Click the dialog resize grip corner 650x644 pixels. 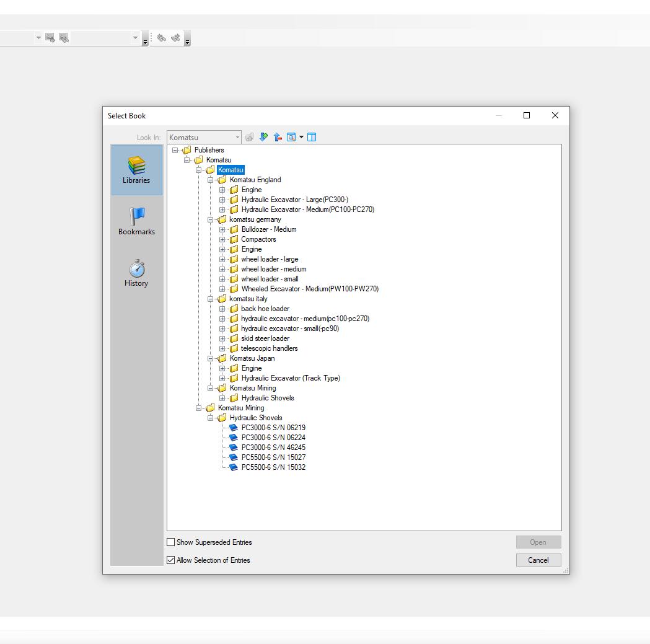point(566,571)
